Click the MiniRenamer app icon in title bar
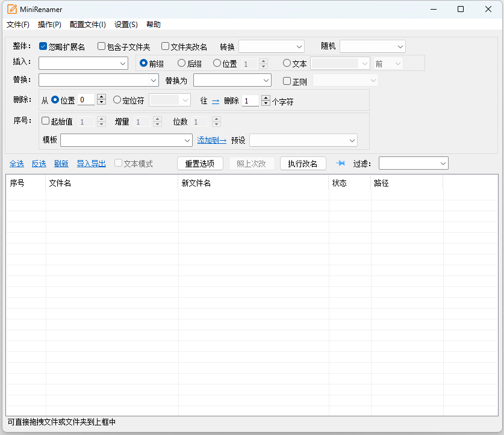The height and width of the screenshot is (435, 504). tap(12, 9)
